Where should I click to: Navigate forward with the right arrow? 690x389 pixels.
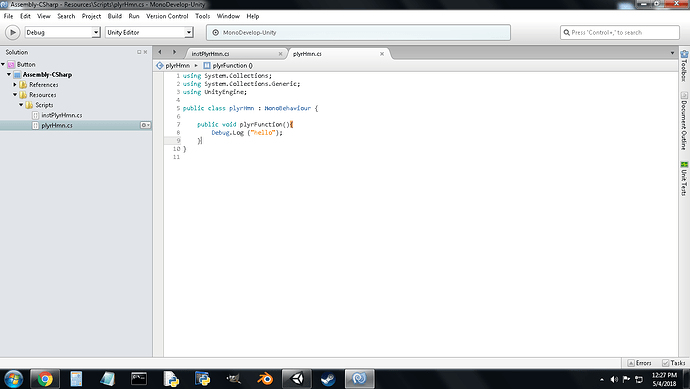pyautogui.click(x=174, y=52)
